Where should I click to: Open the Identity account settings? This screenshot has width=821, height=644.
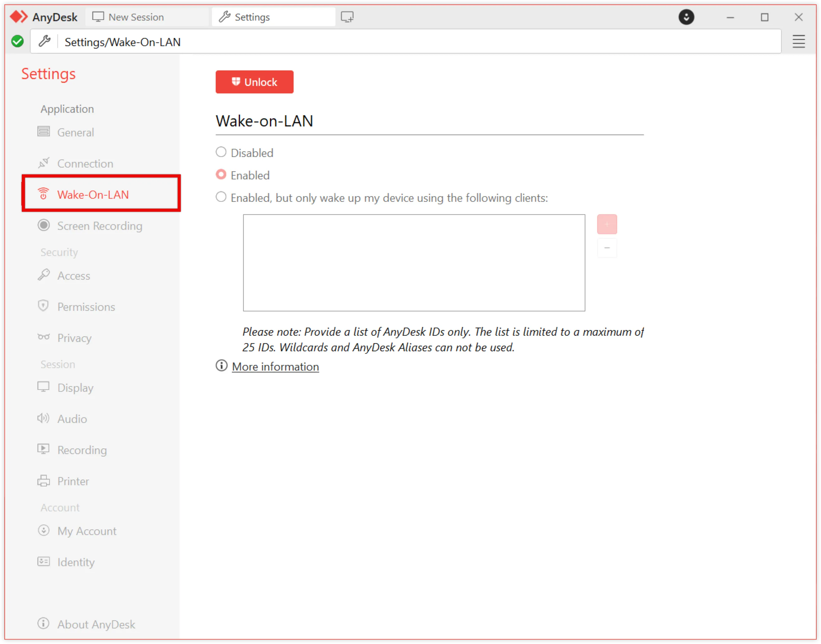(75, 562)
